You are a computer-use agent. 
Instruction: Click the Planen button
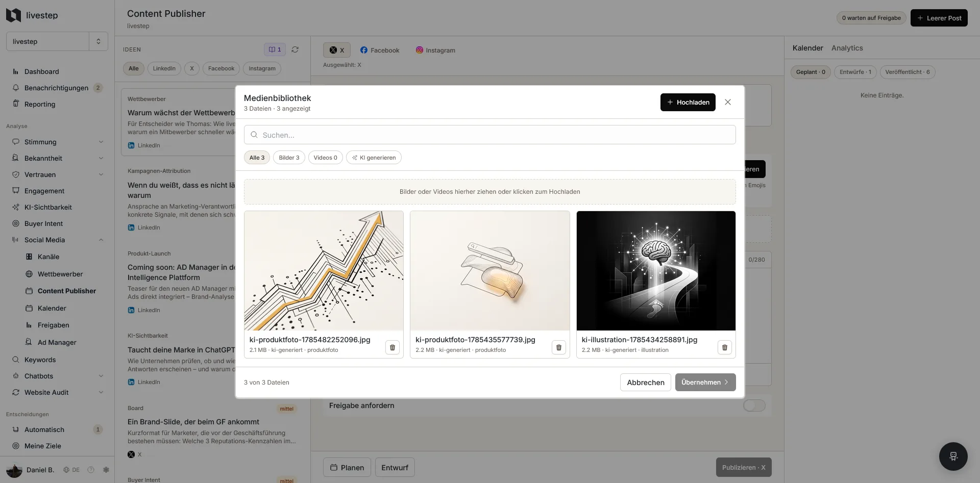[347, 467]
